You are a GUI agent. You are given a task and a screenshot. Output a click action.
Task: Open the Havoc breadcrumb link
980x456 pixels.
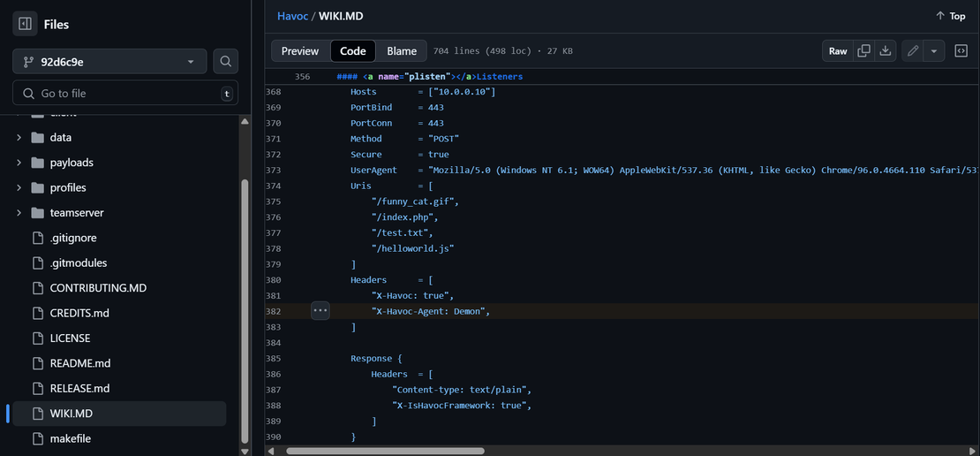pos(292,16)
